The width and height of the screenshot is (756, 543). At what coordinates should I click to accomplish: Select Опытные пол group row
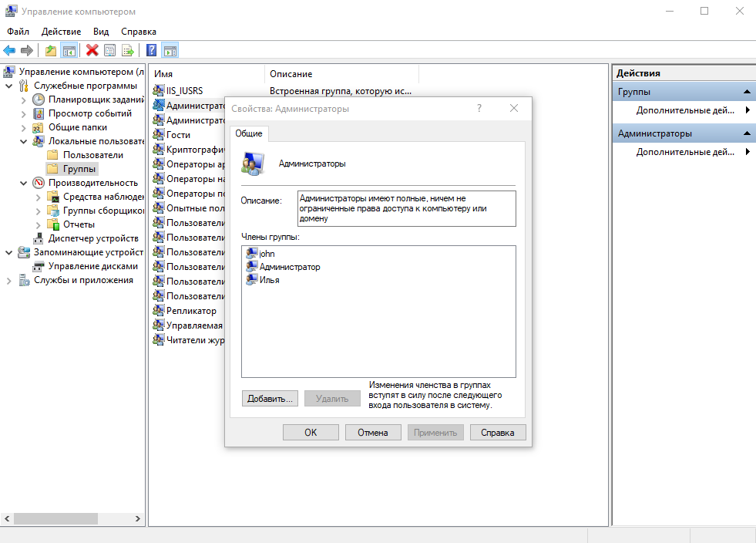189,208
